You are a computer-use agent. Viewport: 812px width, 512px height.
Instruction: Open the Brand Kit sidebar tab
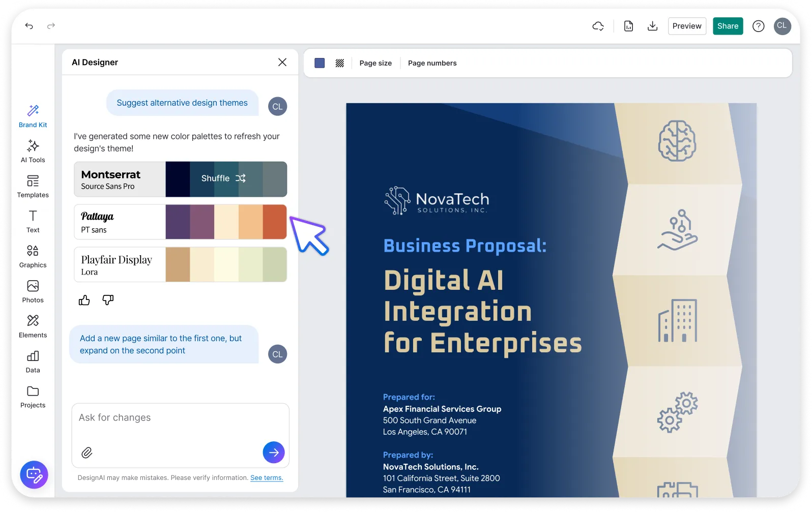point(33,116)
